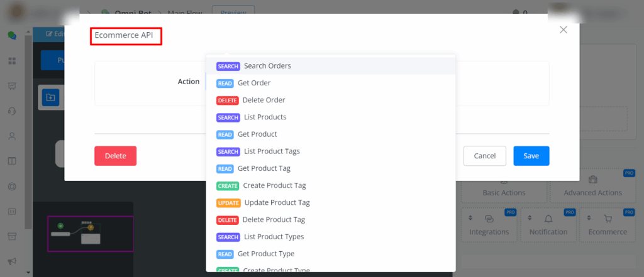Click the headset support icon in sidebar

point(12,111)
